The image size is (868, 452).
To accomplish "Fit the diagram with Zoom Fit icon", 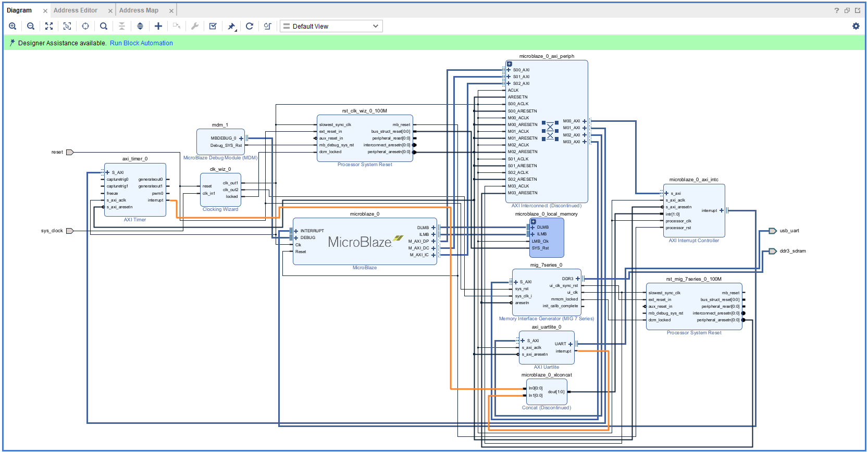I will coord(49,26).
